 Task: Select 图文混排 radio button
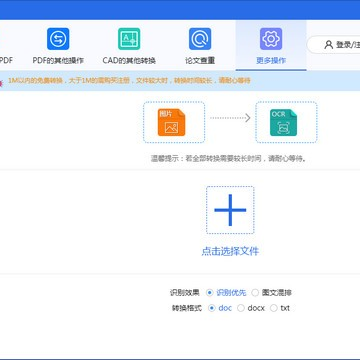[255, 293]
